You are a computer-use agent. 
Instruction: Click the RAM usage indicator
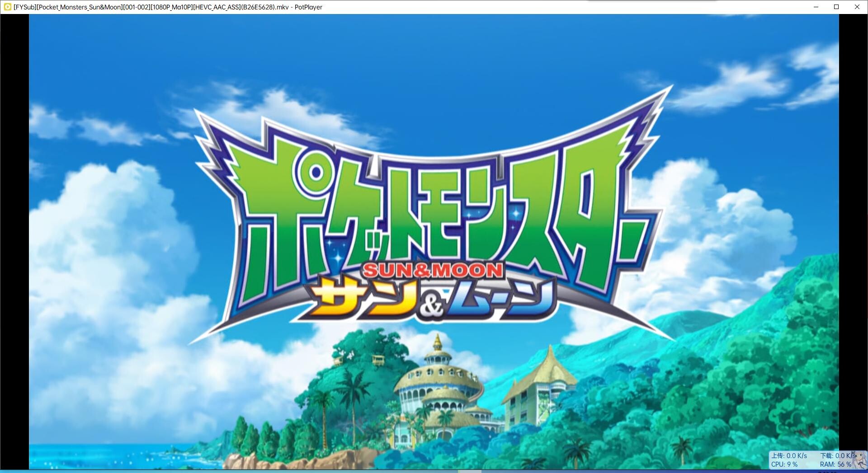835,464
